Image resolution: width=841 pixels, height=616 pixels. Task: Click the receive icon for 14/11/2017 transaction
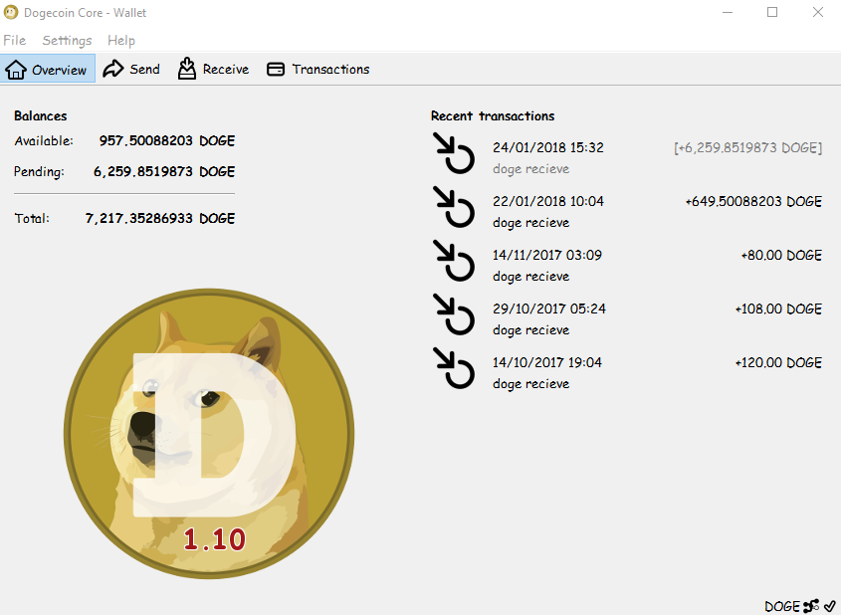[x=454, y=261]
